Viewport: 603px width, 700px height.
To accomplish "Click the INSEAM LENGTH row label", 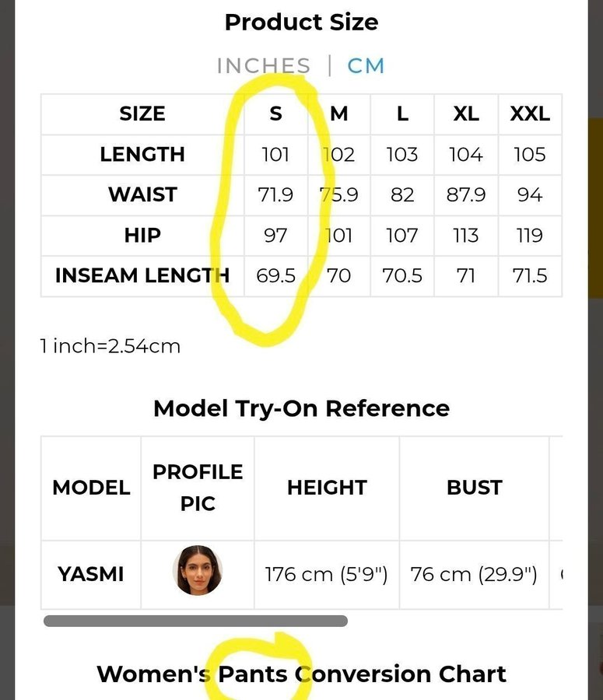I will tap(142, 275).
